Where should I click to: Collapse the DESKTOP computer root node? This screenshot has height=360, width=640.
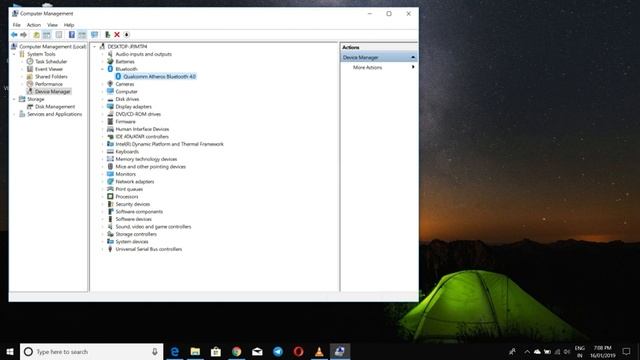click(x=95, y=47)
